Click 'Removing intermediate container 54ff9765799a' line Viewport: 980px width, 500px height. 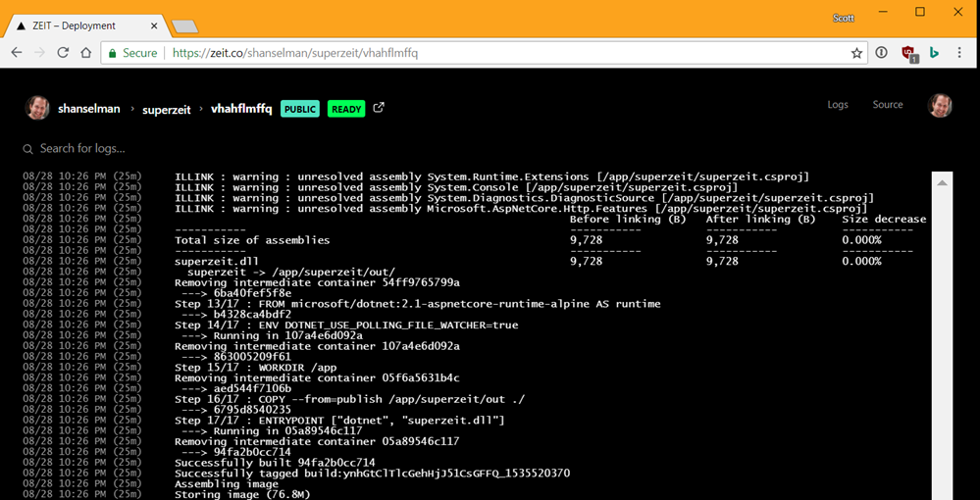click(317, 282)
